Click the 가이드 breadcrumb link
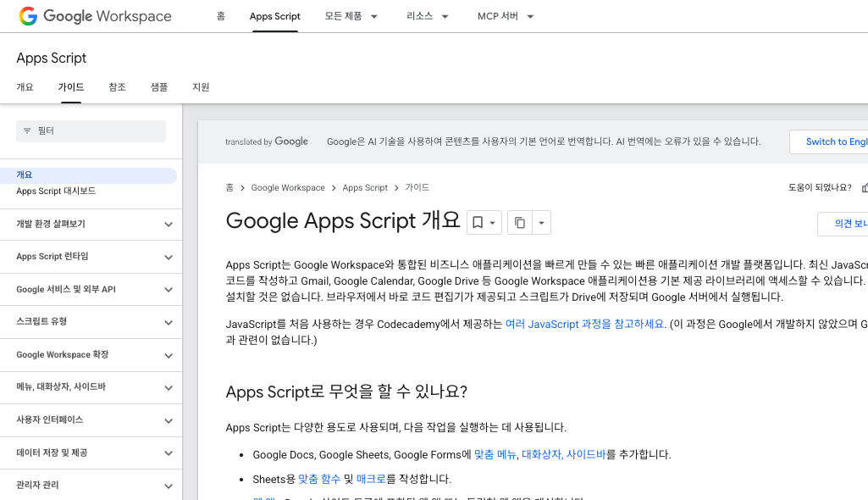The height and width of the screenshot is (500, 868). coord(417,187)
